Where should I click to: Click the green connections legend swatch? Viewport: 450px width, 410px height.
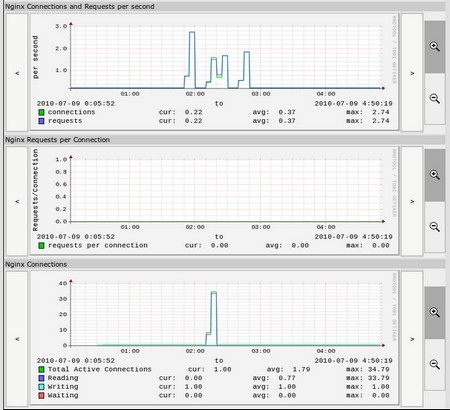[41, 112]
